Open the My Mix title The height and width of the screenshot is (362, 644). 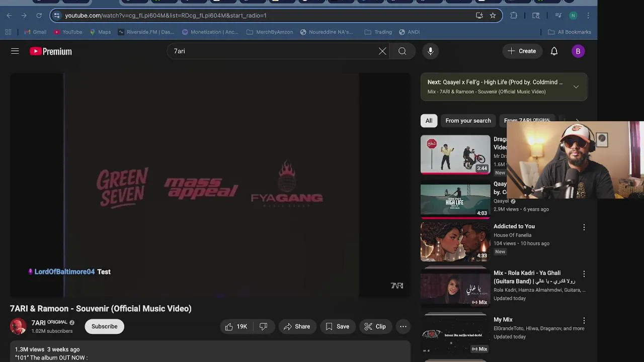click(503, 320)
